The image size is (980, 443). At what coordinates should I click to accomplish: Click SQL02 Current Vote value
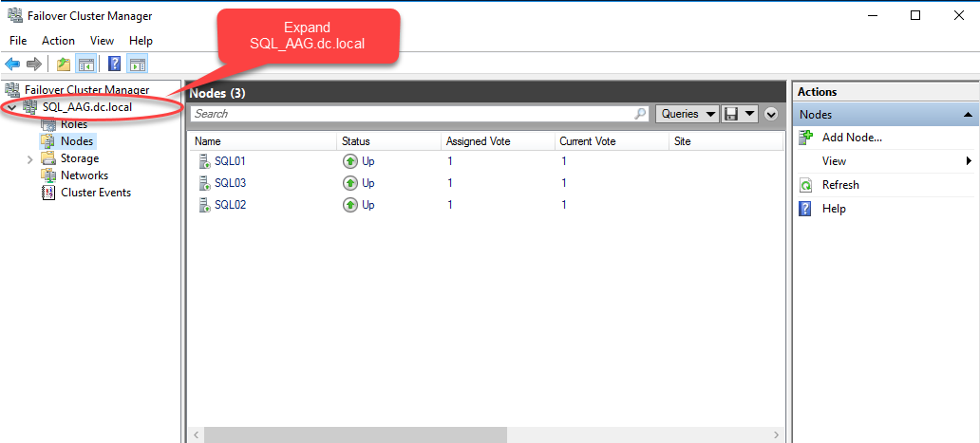tap(564, 205)
